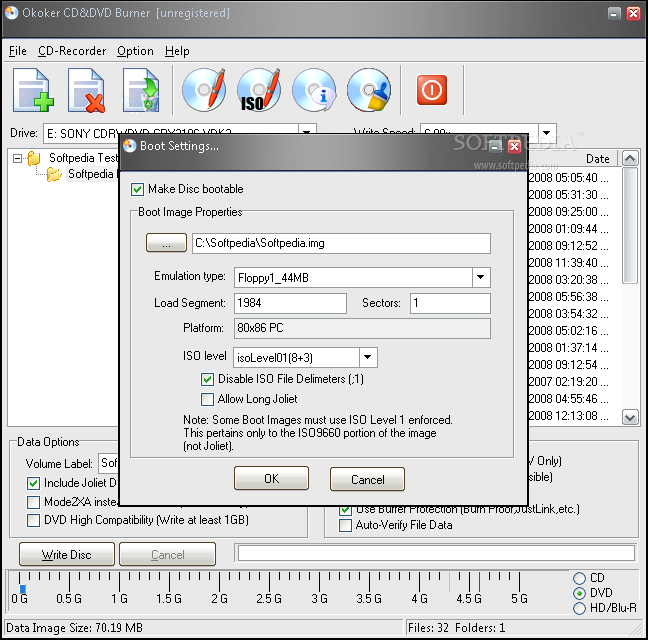Click the Date column header
The height and width of the screenshot is (640, 648).
598,159
